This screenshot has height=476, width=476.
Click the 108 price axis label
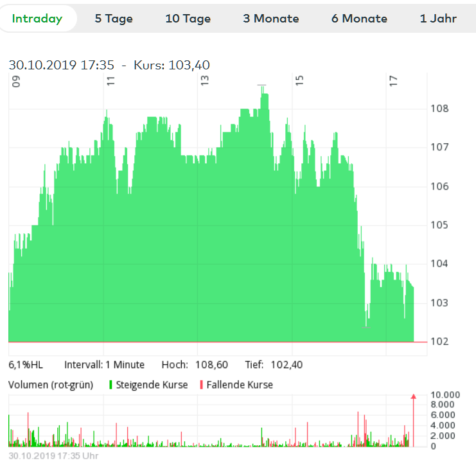click(x=439, y=109)
